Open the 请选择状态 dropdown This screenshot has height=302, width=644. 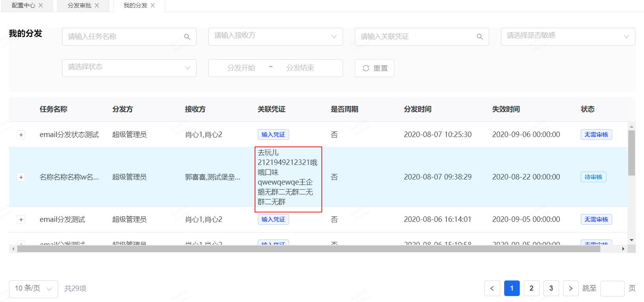129,68
